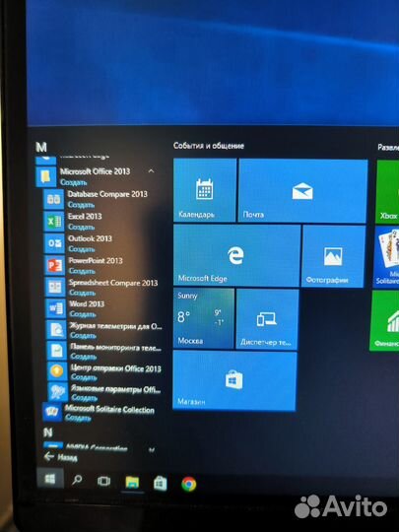Viewport: 399px width, 532px height.
Task: Click the Языковые параметры Office icon
Action: coord(58,391)
